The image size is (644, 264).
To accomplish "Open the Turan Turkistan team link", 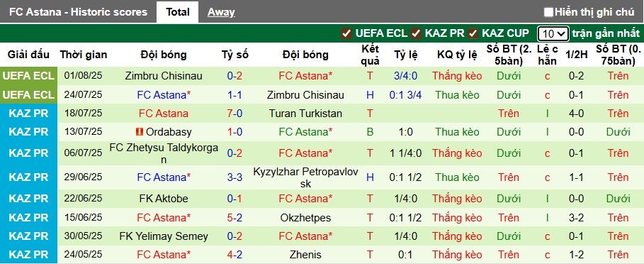I will [305, 114].
